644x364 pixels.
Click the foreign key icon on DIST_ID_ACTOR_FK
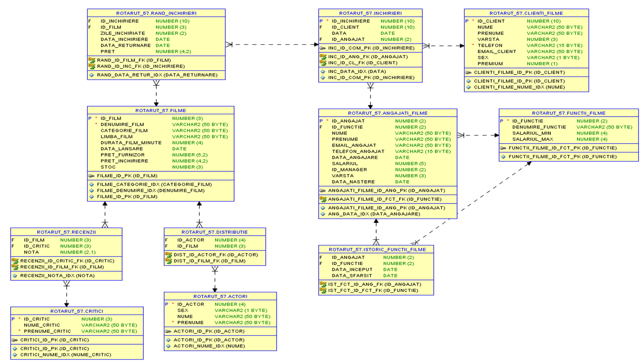(169, 254)
